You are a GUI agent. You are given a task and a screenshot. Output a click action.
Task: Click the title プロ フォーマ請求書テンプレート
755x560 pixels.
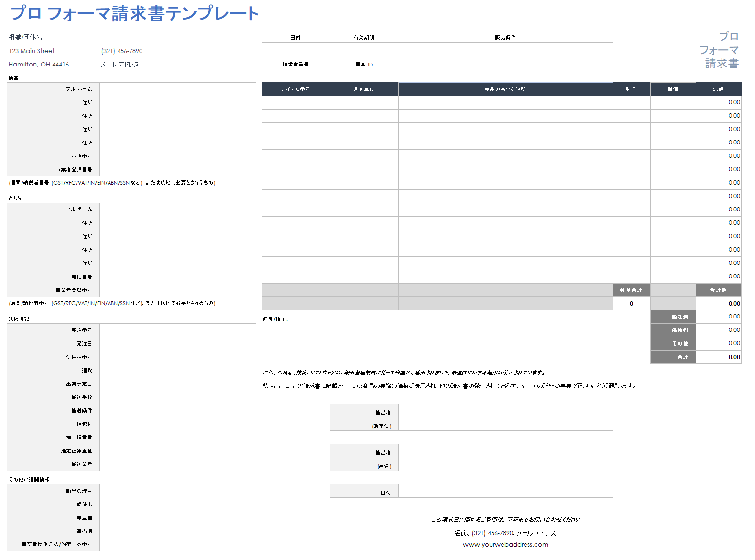tap(134, 13)
